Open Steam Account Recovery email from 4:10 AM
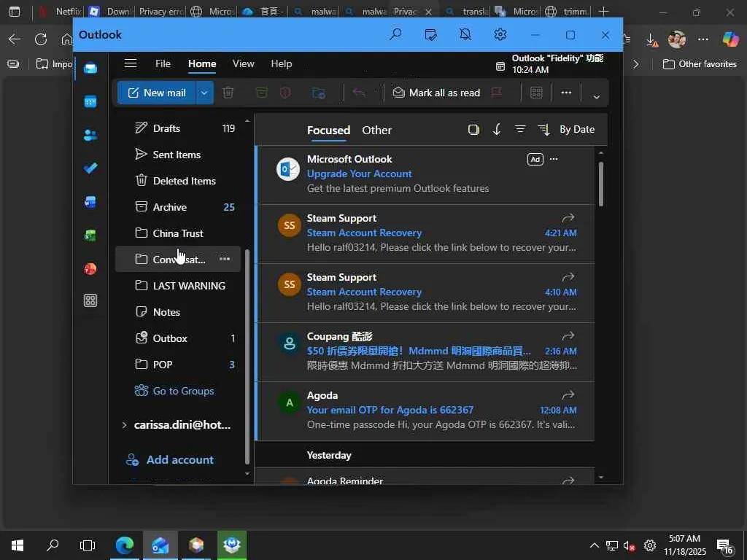747x560 pixels. [x=426, y=293]
